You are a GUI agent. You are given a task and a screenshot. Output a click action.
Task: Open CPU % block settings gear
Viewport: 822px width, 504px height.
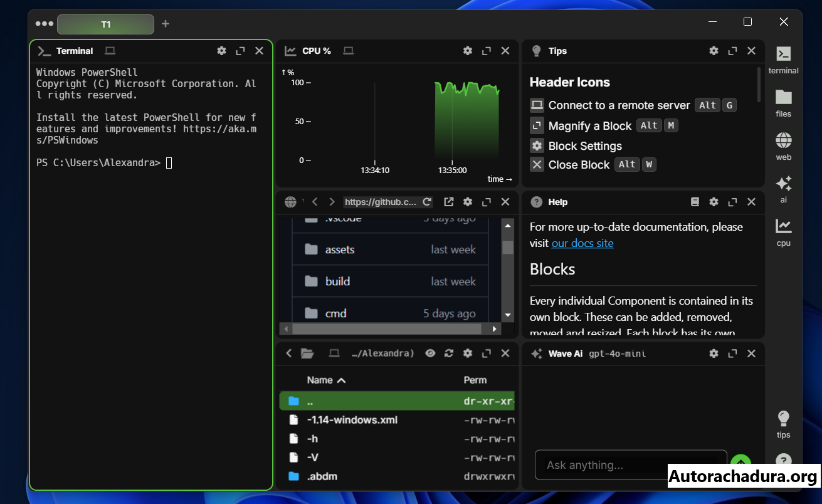tap(468, 51)
